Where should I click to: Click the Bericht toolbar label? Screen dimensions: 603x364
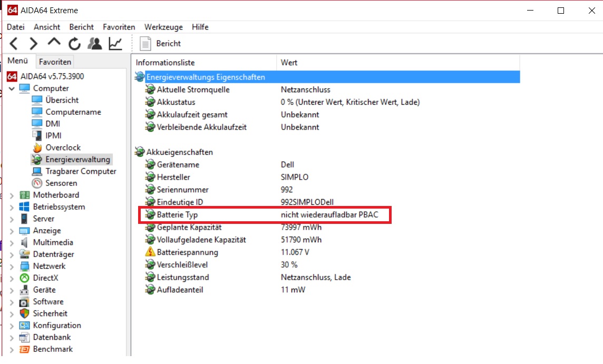click(x=169, y=43)
